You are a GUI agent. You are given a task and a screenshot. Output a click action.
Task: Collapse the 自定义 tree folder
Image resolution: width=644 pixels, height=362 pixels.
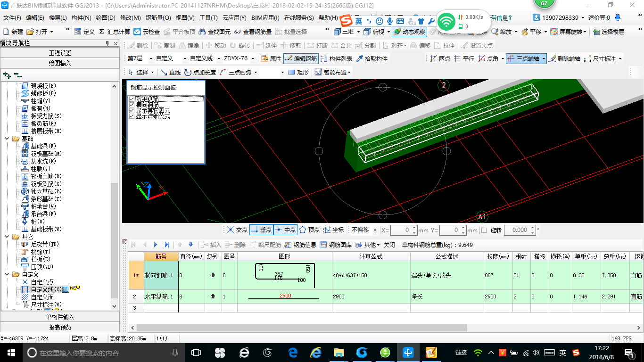click(x=7, y=274)
